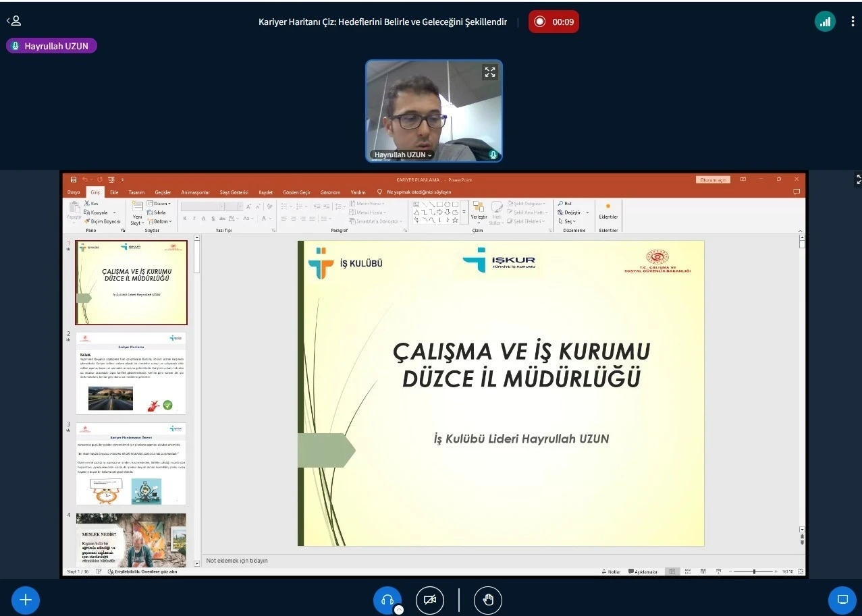Image resolution: width=862 pixels, height=616 pixels.
Task: Click the red recording indicator
Action: point(554,22)
